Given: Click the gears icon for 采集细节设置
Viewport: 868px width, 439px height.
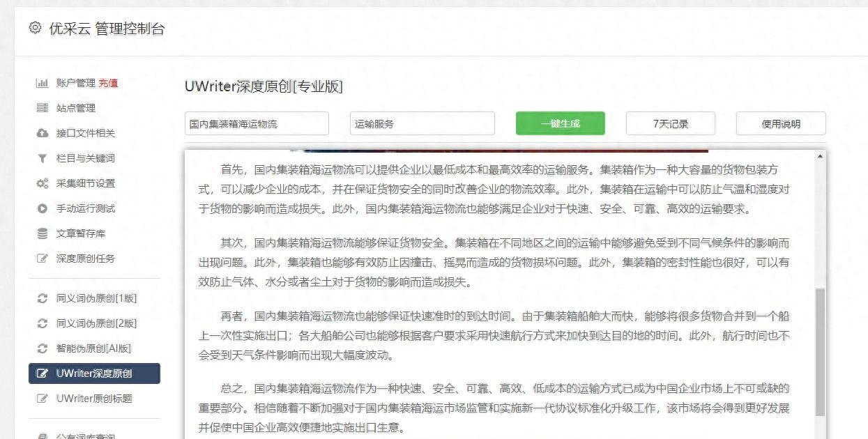Looking at the screenshot, I should tap(42, 183).
